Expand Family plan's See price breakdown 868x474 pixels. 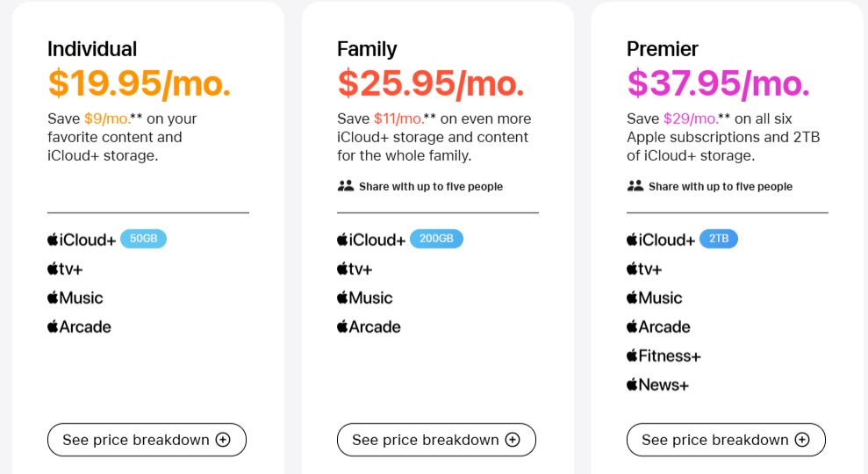pyautogui.click(x=436, y=440)
